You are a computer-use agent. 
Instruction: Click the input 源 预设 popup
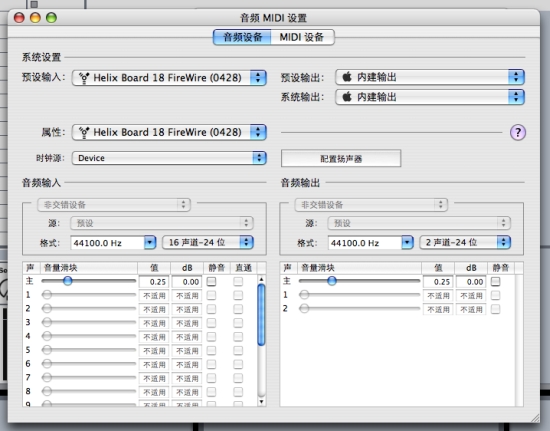coord(162,223)
